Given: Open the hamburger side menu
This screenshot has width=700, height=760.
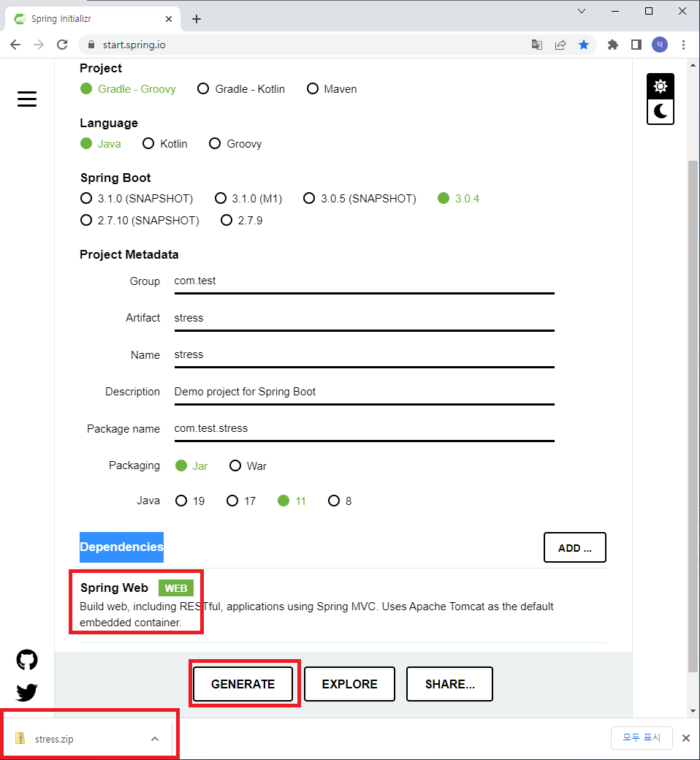Looking at the screenshot, I should pyautogui.click(x=27, y=99).
